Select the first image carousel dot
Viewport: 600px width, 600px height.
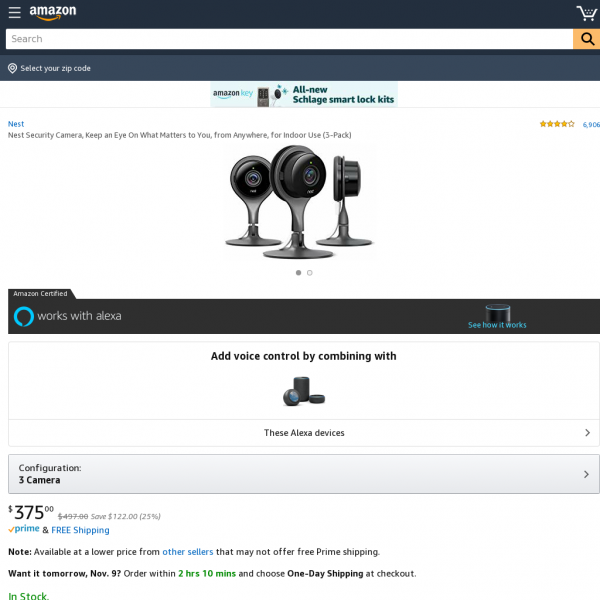coord(298,273)
